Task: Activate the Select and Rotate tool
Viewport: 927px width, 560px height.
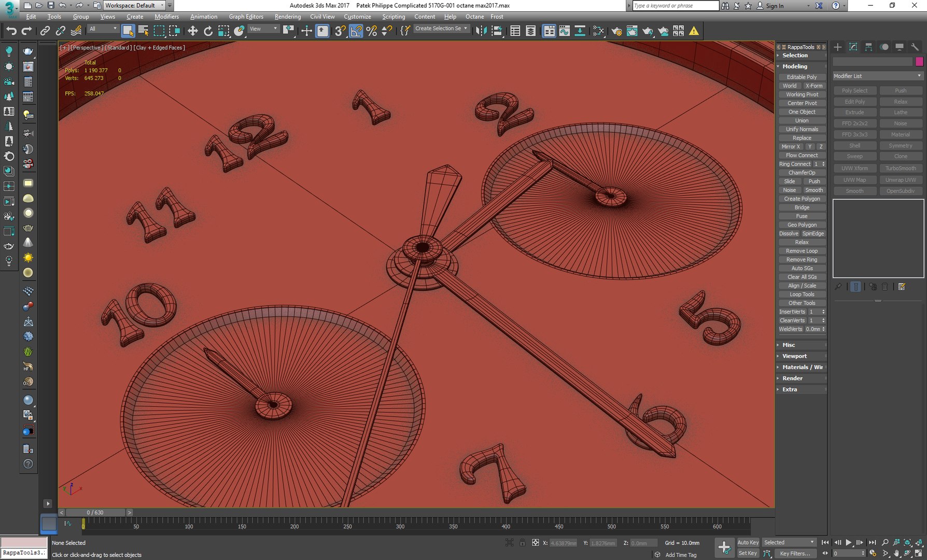Action: pos(208,31)
